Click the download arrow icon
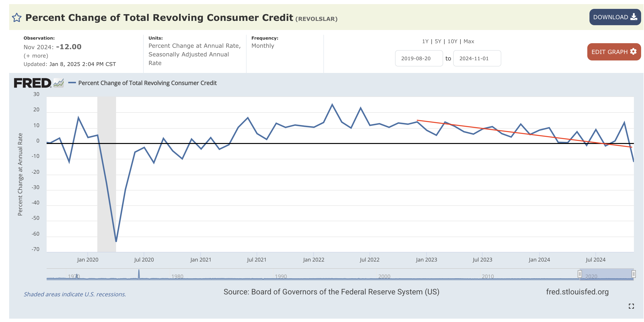644x322 pixels. (633, 17)
